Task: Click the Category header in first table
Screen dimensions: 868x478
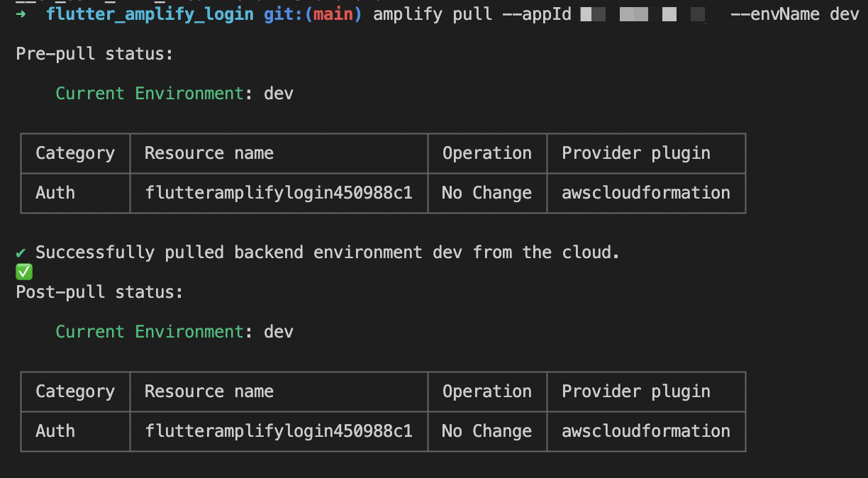Action: coord(75,152)
